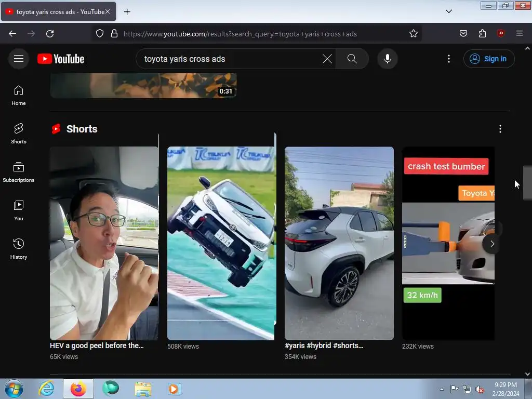Open Firefox application menu
Screen dimensions: 532x399
[520, 33]
